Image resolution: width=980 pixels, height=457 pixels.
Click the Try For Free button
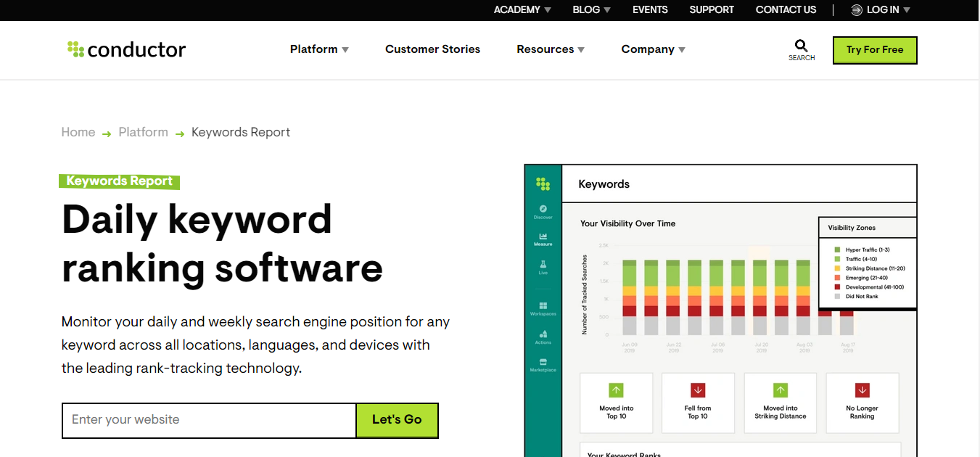click(x=875, y=50)
